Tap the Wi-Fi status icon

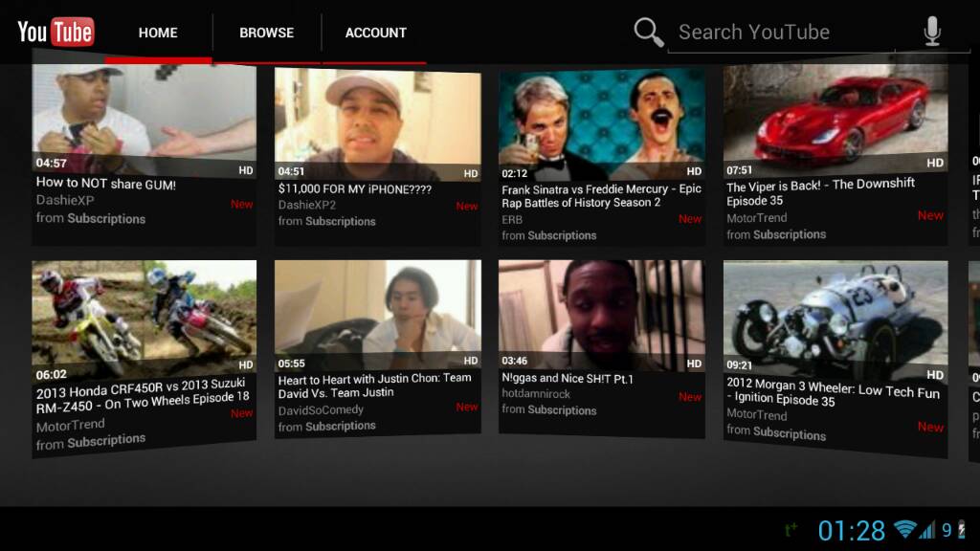[903, 529]
